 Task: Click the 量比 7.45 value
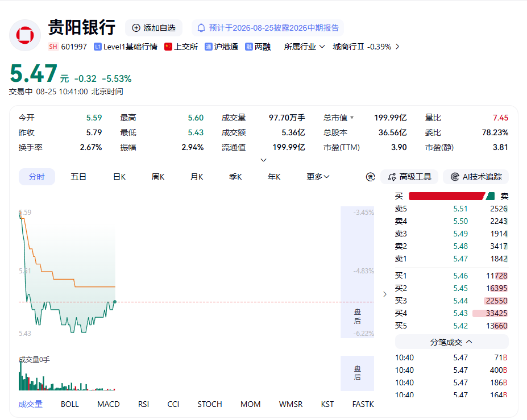(500, 118)
